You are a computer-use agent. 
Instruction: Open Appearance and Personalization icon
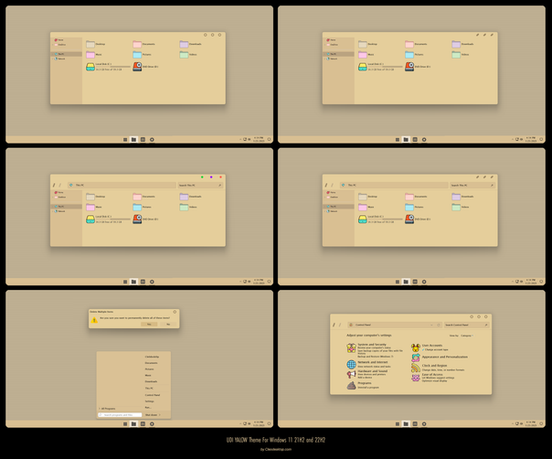point(415,358)
